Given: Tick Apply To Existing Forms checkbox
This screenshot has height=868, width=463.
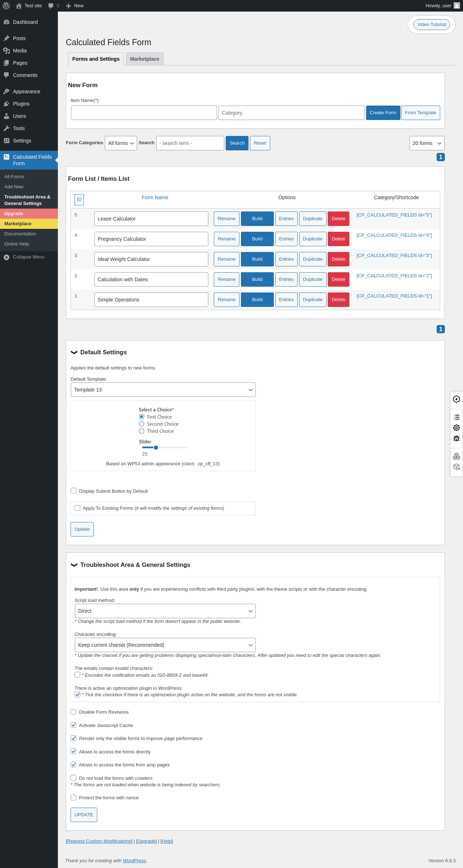Looking at the screenshot, I should [x=77, y=508].
